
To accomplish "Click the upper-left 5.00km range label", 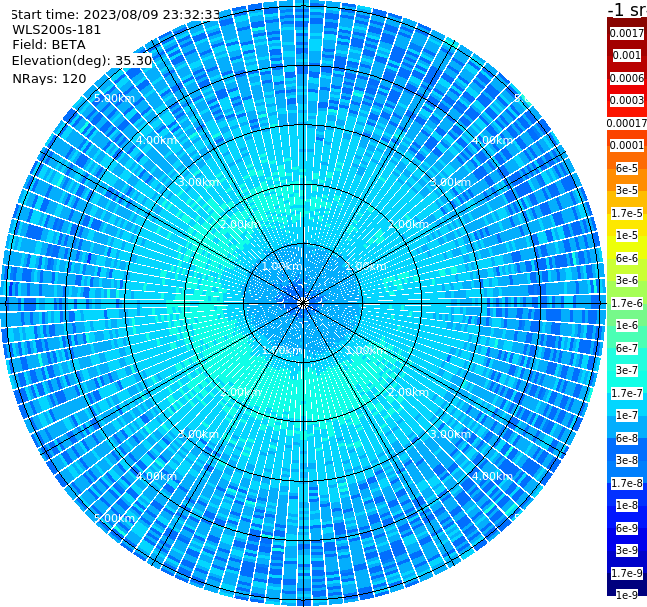I will [114, 98].
